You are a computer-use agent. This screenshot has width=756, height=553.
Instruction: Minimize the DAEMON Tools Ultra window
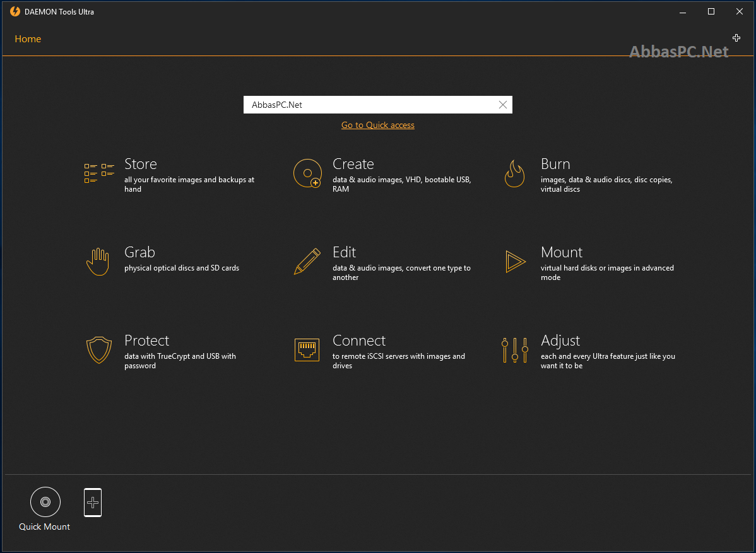coord(683,11)
